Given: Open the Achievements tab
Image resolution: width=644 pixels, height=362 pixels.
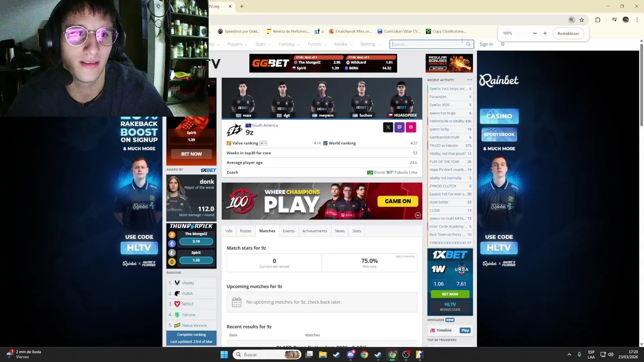Looking at the screenshot, I should pos(314,231).
